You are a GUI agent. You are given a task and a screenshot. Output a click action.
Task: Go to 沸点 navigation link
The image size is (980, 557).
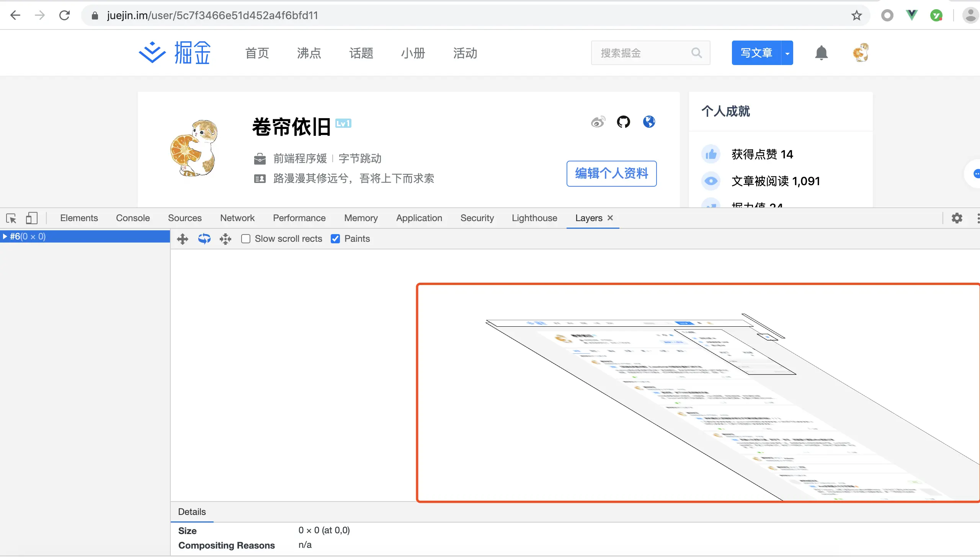pos(309,53)
